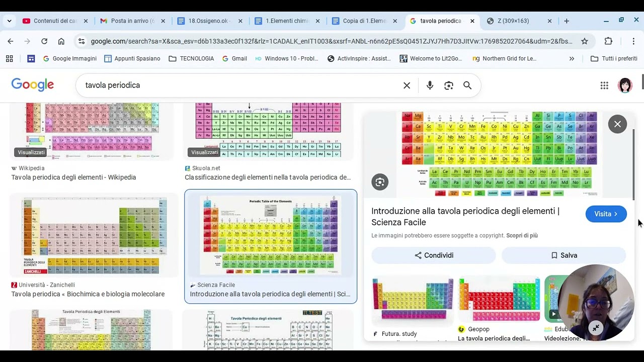Open the Zanichelli periodic table thumbnail
644x362 pixels.
[94, 235]
